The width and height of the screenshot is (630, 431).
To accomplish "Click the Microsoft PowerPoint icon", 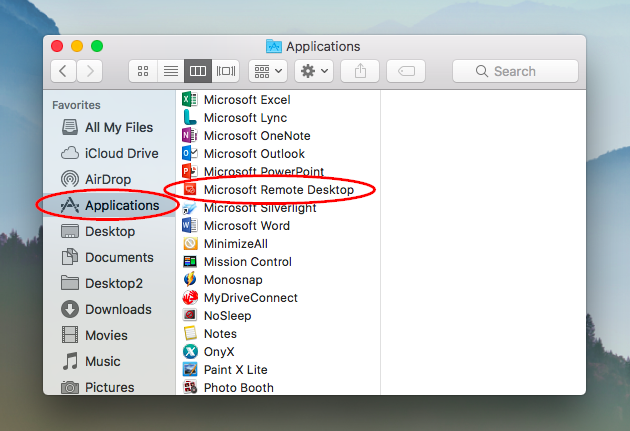I will coord(190,171).
